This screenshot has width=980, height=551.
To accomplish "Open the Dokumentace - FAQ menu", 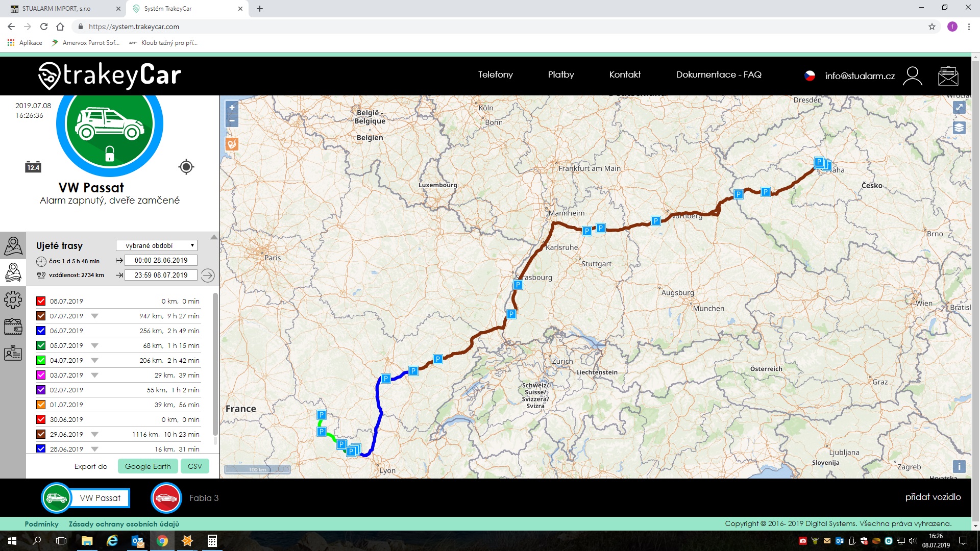I will point(718,74).
